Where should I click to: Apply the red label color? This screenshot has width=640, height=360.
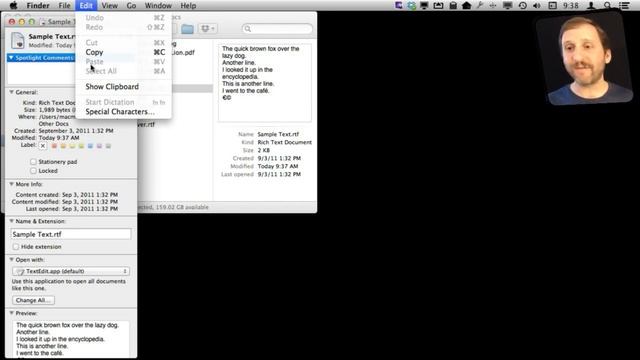pos(54,146)
